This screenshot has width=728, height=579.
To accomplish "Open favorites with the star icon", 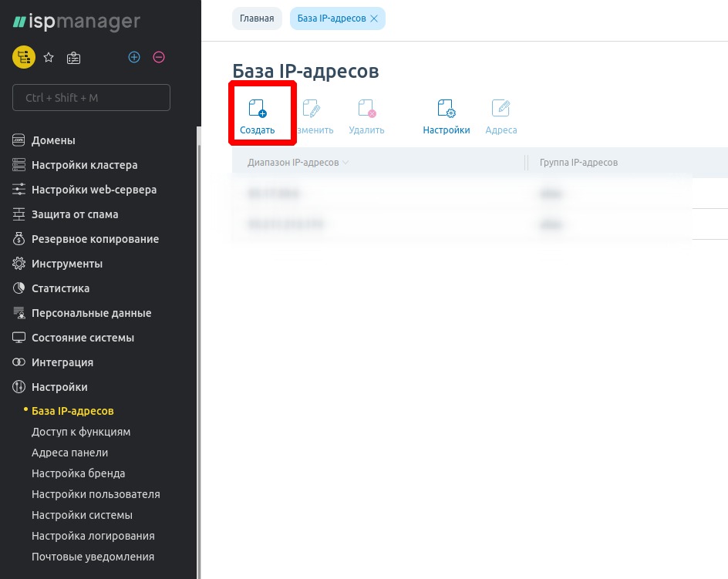I will [x=49, y=57].
